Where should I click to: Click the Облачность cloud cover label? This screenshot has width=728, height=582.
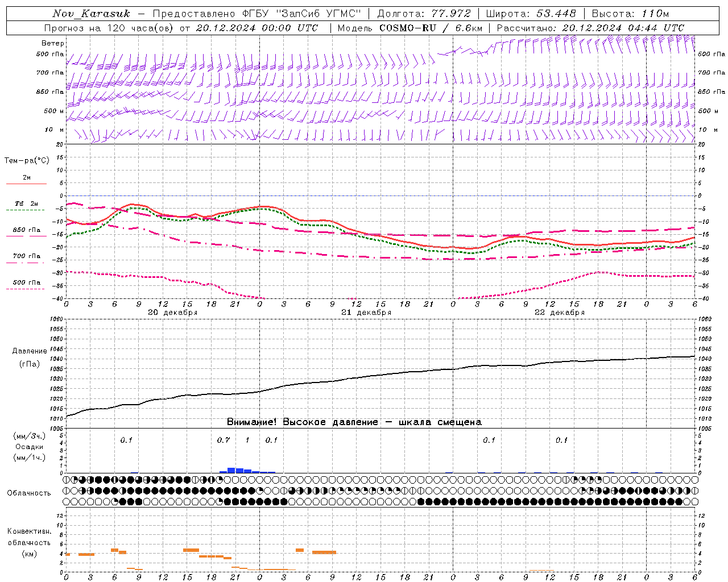(29, 493)
